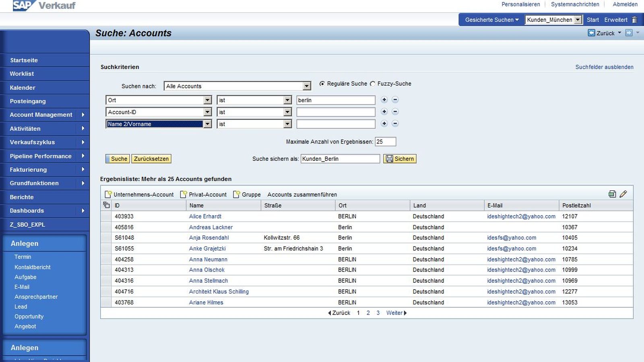This screenshot has height=362, width=644.
Task: Go to results page 2
Action: [368, 313]
